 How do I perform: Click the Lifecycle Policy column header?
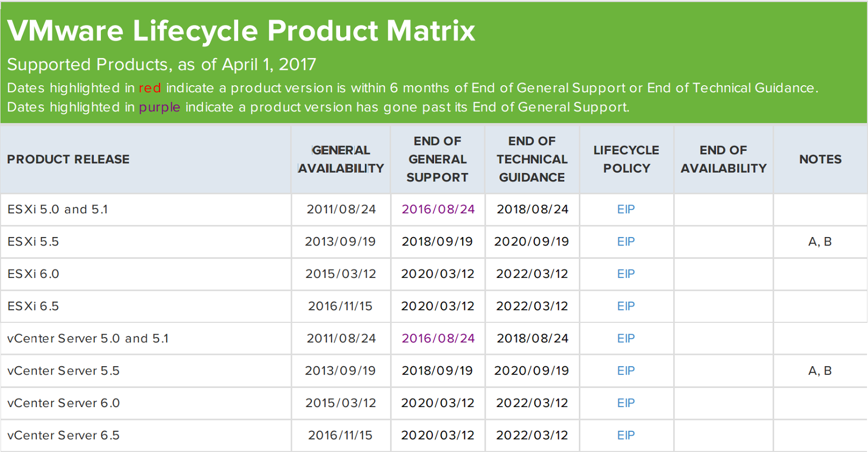(626, 160)
